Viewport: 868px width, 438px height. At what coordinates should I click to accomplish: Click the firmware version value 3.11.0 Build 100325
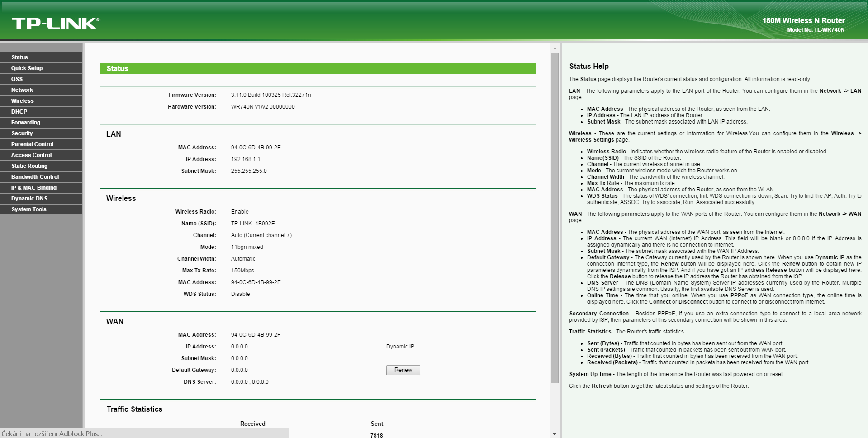point(271,95)
